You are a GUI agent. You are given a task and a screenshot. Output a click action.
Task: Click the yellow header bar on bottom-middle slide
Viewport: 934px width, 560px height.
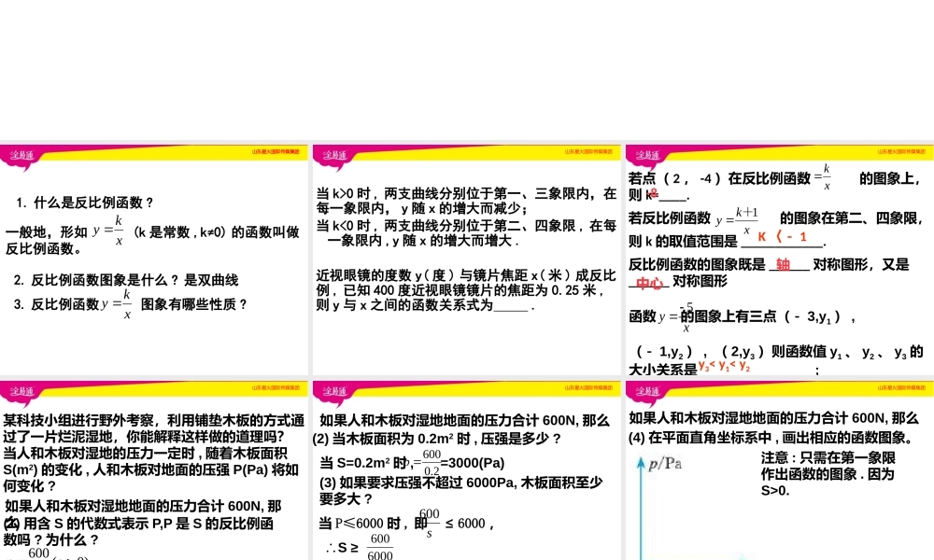coord(465,390)
